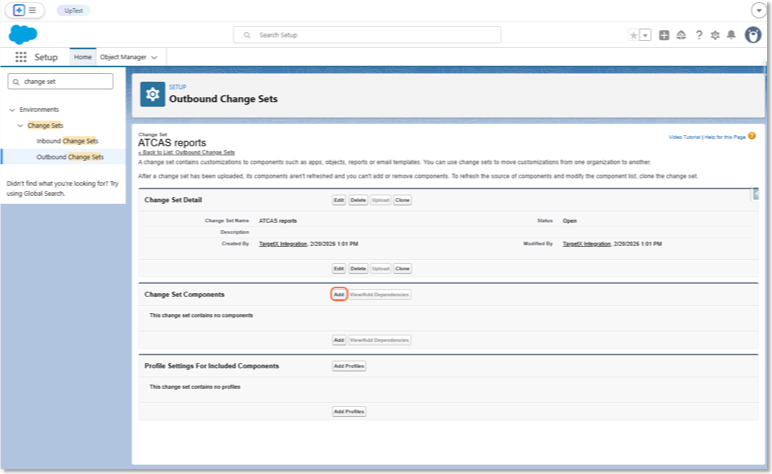Image resolution: width=772 pixels, height=474 pixels.
Task: Click 'This change set contains no components'
Action: [201, 316]
